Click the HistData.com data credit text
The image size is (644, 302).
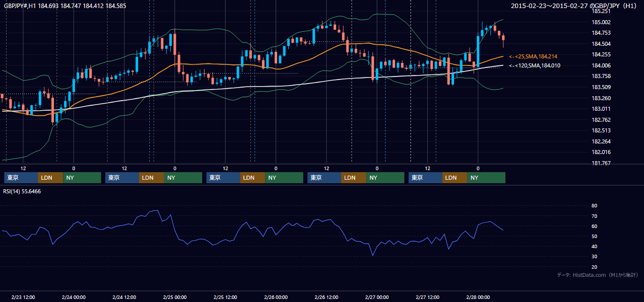598,275
